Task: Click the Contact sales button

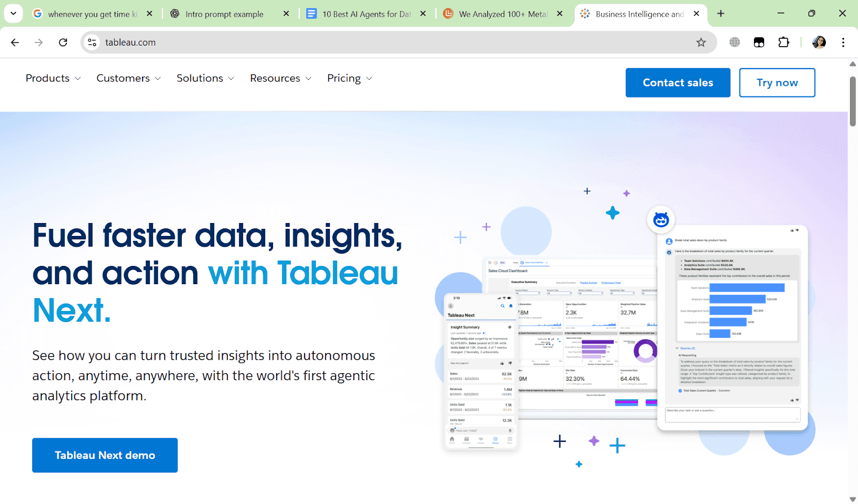Action: tap(677, 83)
